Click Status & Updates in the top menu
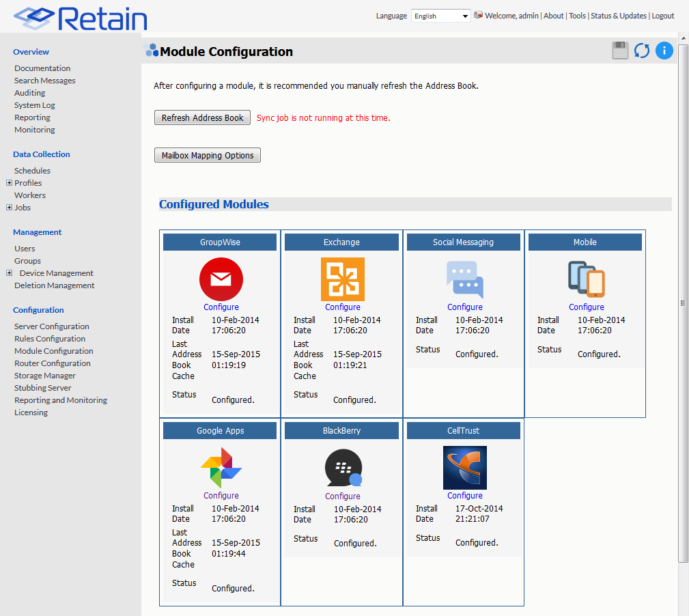Image resolution: width=689 pixels, height=616 pixels. (618, 15)
